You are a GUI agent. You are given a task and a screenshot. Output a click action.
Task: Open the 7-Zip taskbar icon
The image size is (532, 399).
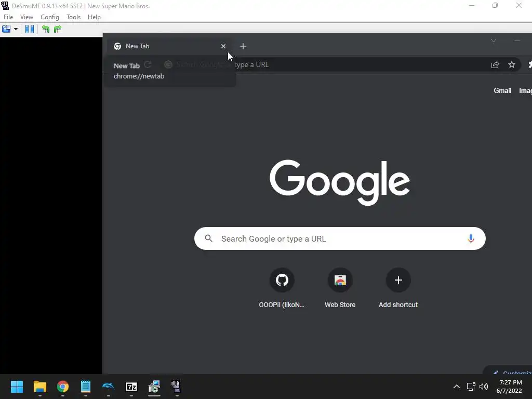[x=131, y=387]
